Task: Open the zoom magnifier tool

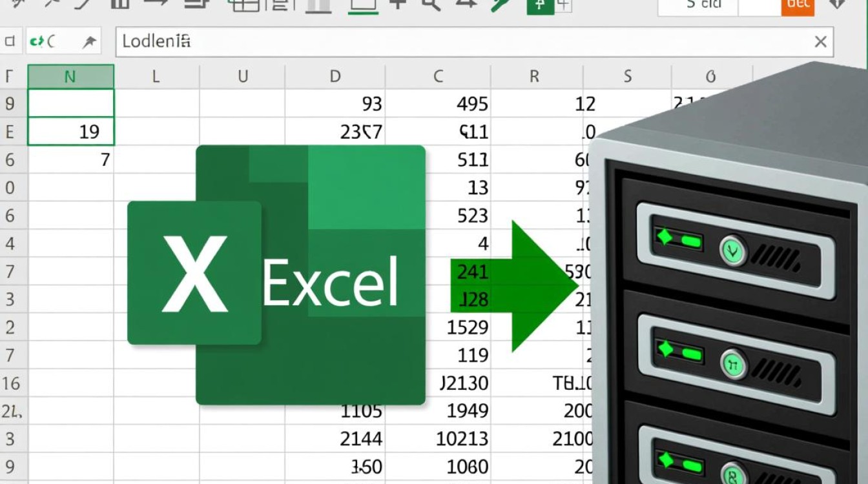Action: 431,8
